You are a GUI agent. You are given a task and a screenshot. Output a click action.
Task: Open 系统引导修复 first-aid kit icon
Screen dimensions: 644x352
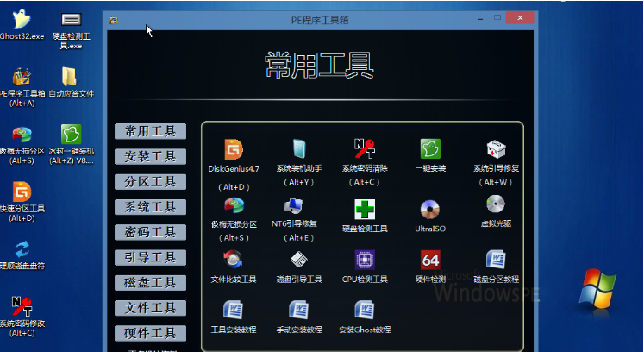(496, 149)
